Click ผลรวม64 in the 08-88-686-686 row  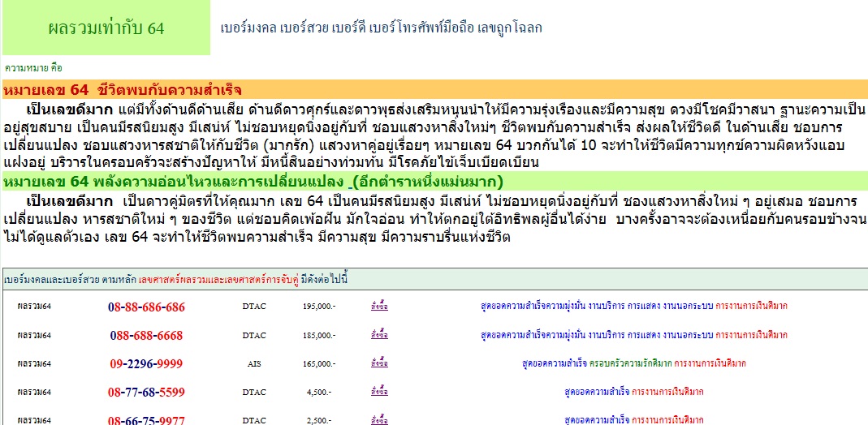(34, 306)
